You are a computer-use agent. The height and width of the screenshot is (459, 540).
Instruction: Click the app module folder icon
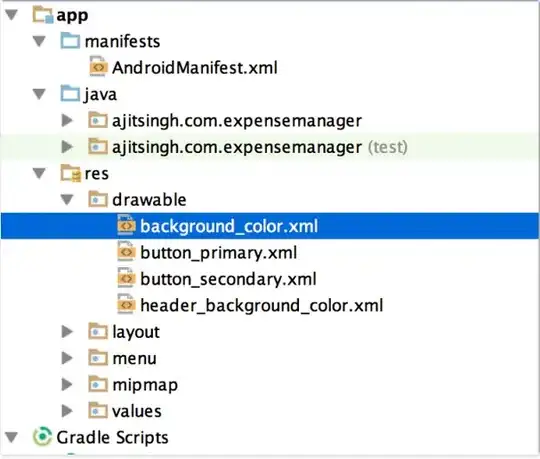point(43,15)
